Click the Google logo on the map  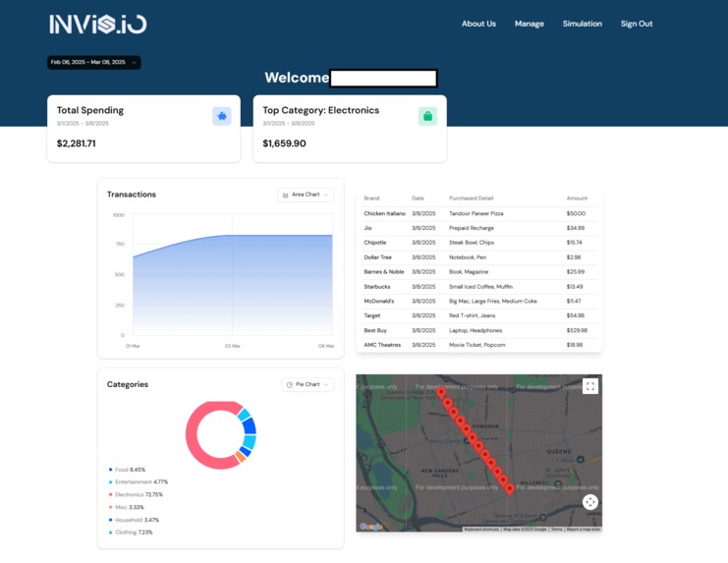coord(371,527)
